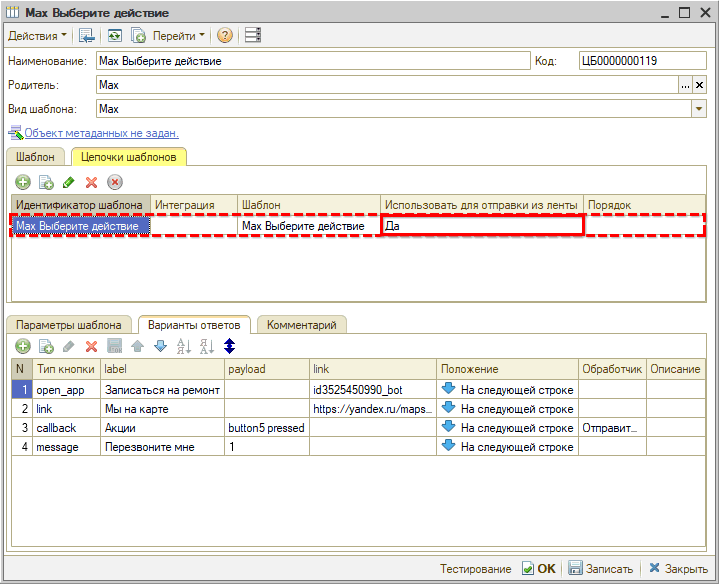Click the Наименование text field
Image resolution: width=719 pixels, height=584 pixels.
[312, 61]
